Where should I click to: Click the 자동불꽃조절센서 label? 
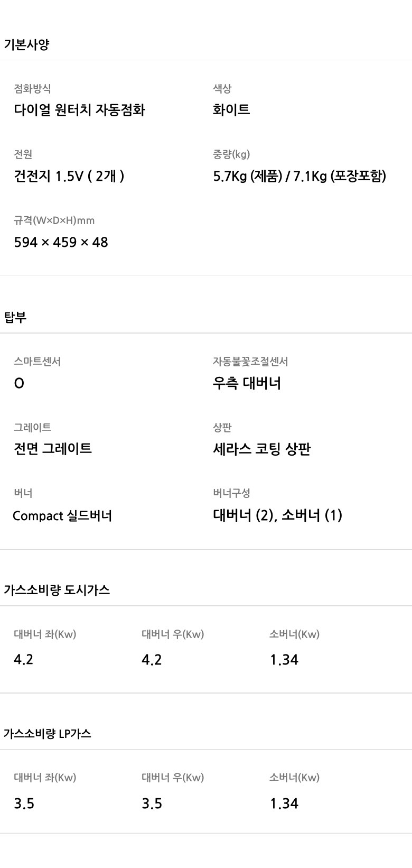coord(250,362)
